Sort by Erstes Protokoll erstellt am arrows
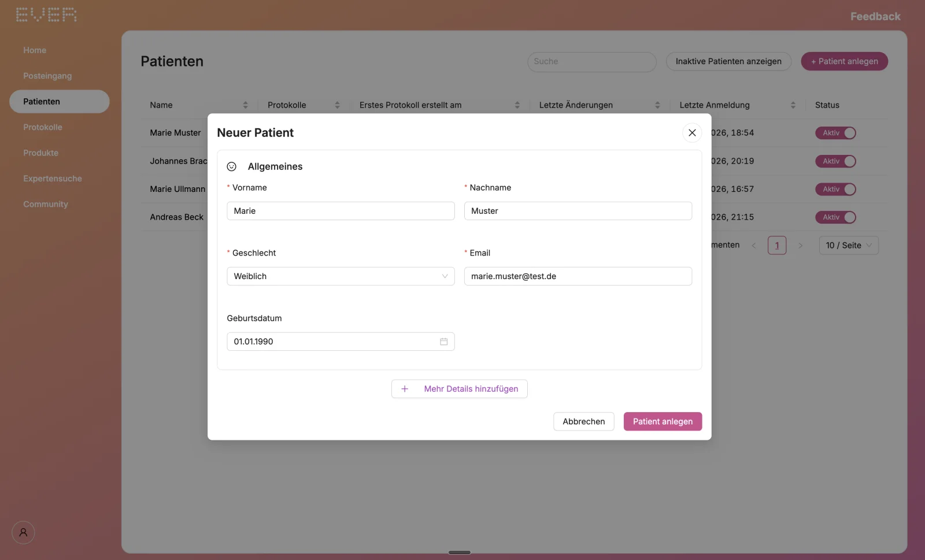This screenshot has height=560, width=925. (x=517, y=105)
